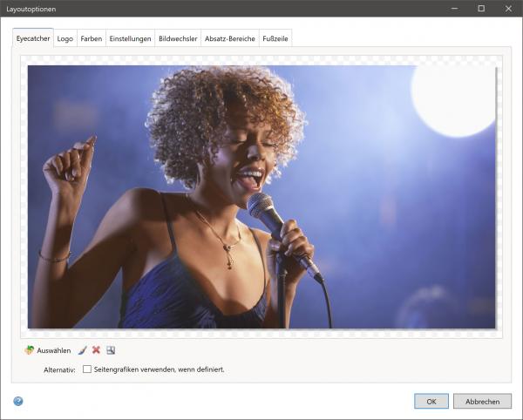This screenshot has width=523, height=420.
Task: Open help via the blue question mark icon
Action: point(18,401)
